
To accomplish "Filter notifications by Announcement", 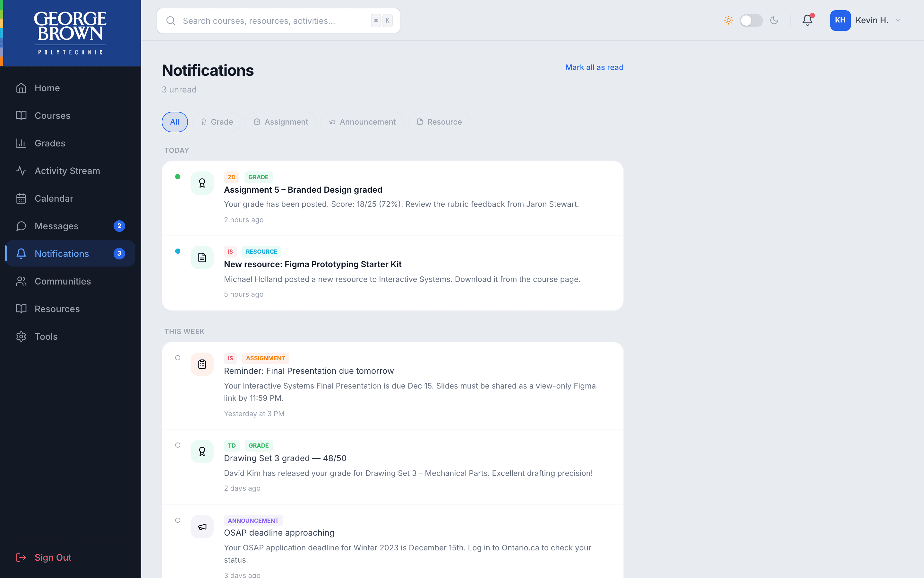I will point(362,122).
